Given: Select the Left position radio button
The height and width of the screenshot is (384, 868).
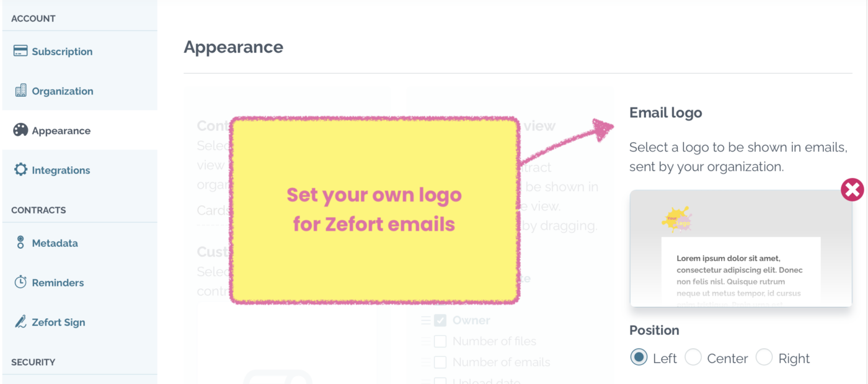Looking at the screenshot, I should click(638, 357).
